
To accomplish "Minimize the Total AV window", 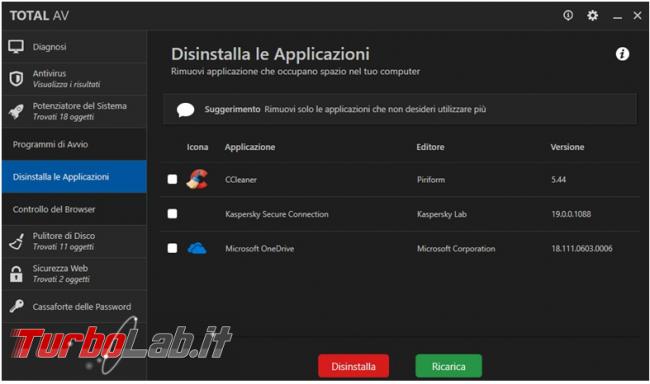I will [617, 17].
